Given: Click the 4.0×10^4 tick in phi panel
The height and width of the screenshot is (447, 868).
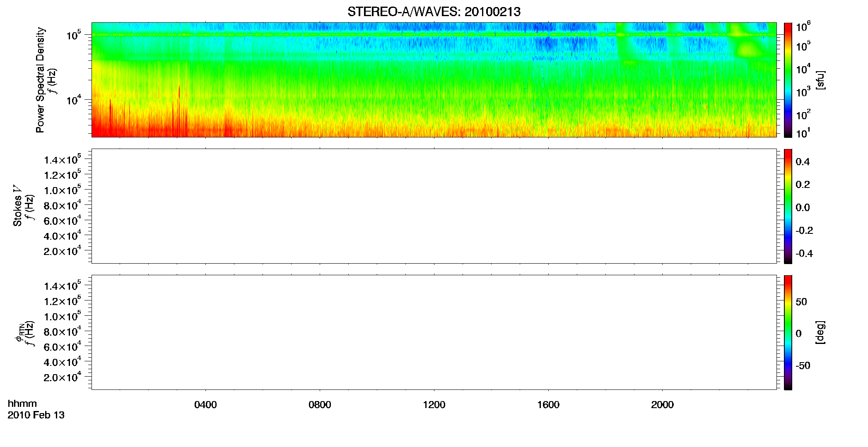Looking at the screenshot, I should [x=63, y=361].
